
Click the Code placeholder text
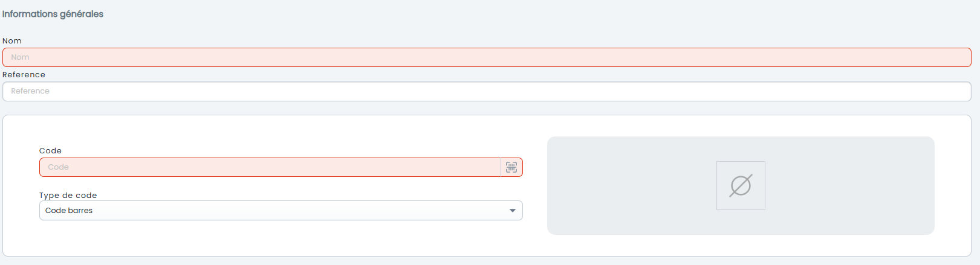point(58,167)
